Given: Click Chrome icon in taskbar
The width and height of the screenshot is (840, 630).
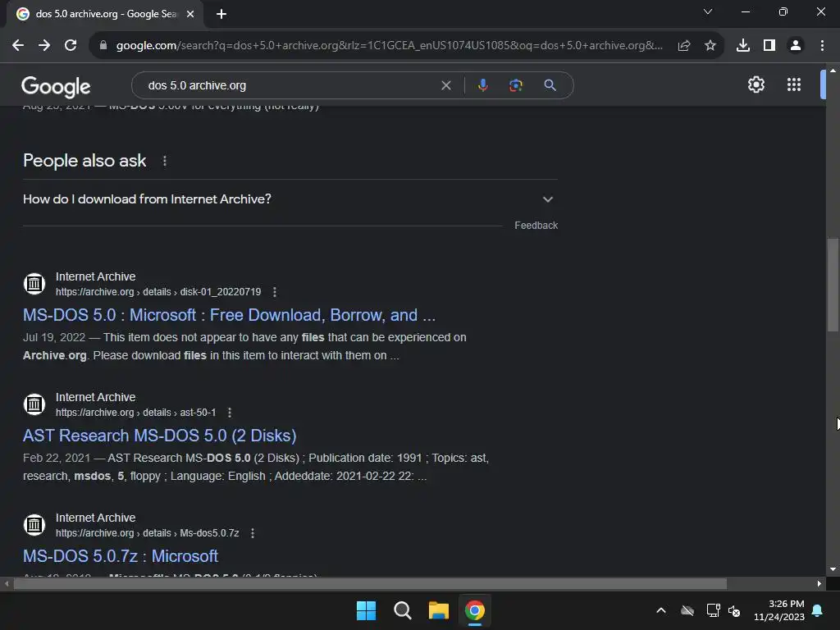Looking at the screenshot, I should click(475, 610).
